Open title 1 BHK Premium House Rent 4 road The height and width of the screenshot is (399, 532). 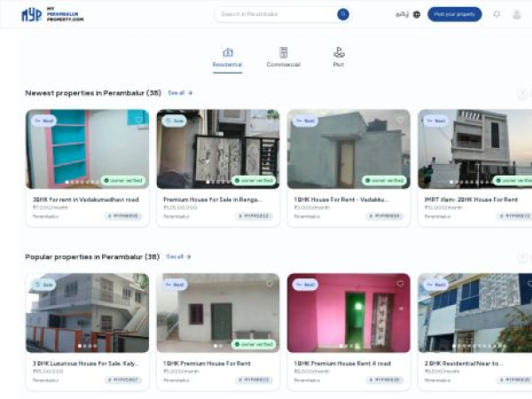[342, 364]
